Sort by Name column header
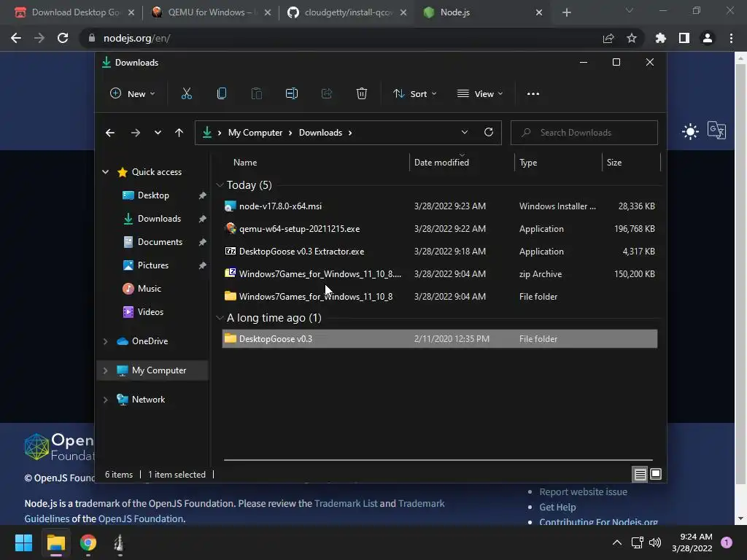Screen dimensions: 747x560 (245, 163)
